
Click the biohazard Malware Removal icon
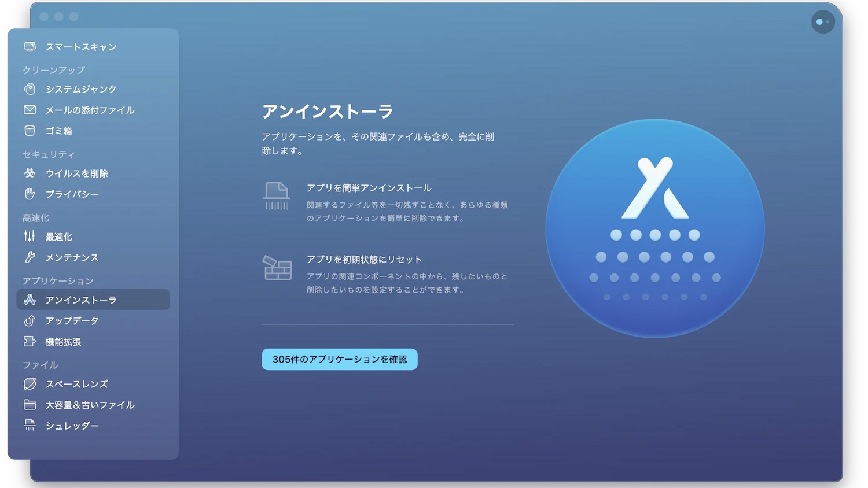[30, 173]
